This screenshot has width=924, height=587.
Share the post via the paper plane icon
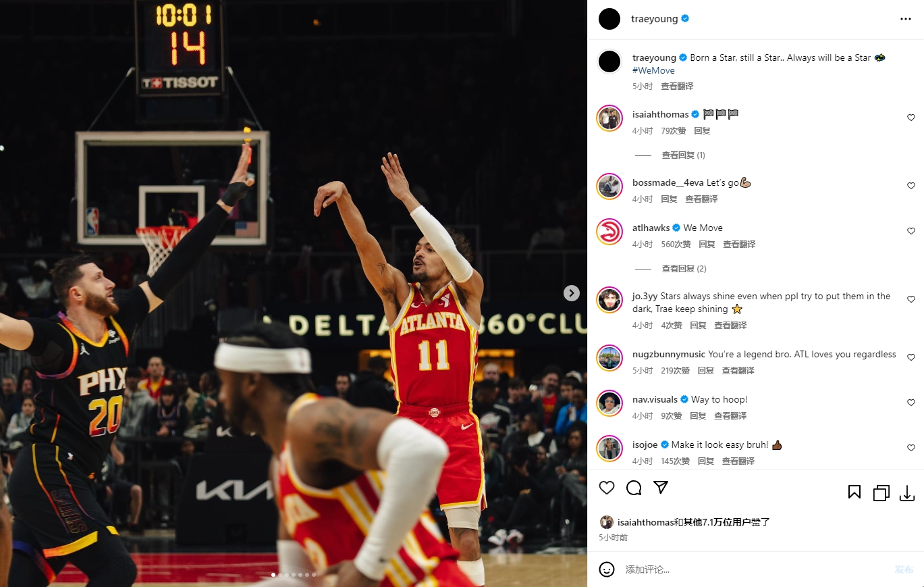(661, 488)
